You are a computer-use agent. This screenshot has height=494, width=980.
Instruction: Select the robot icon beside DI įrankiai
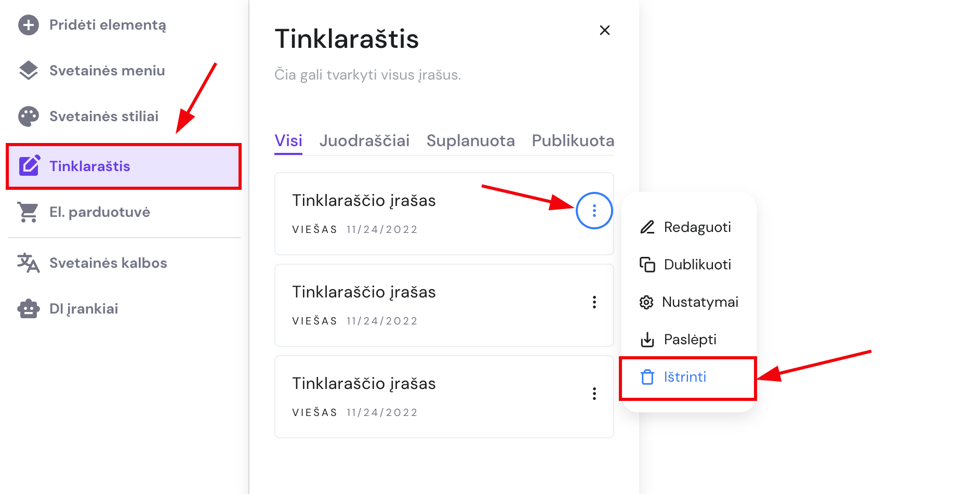(29, 308)
